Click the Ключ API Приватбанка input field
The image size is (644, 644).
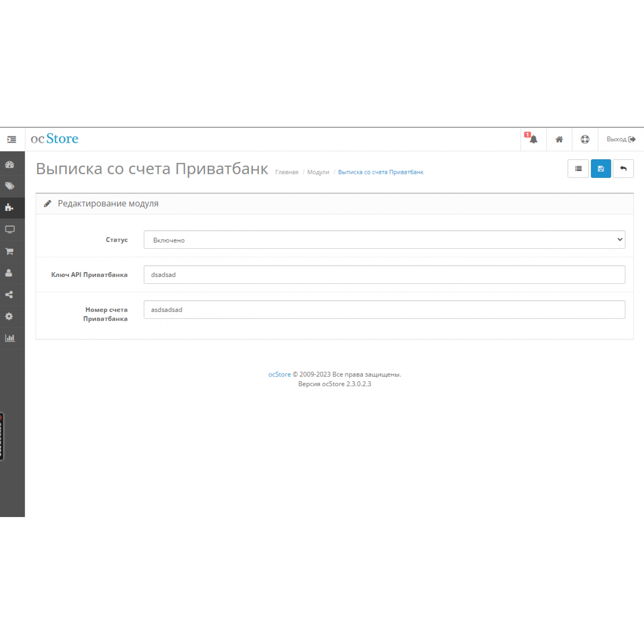(x=384, y=275)
